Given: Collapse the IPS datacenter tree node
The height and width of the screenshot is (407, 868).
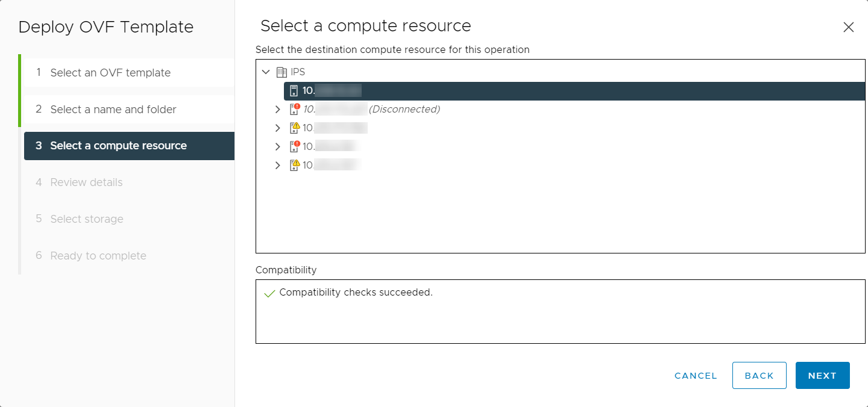Looking at the screenshot, I should (266, 72).
